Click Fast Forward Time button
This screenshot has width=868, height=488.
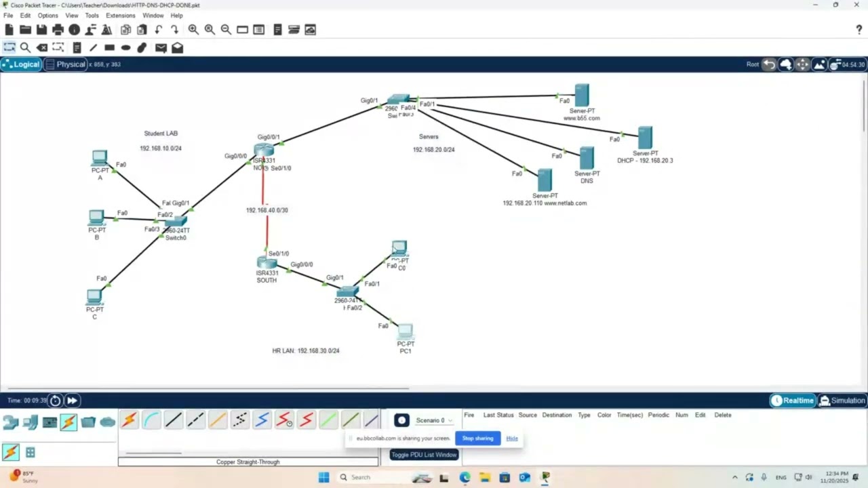pos(72,401)
